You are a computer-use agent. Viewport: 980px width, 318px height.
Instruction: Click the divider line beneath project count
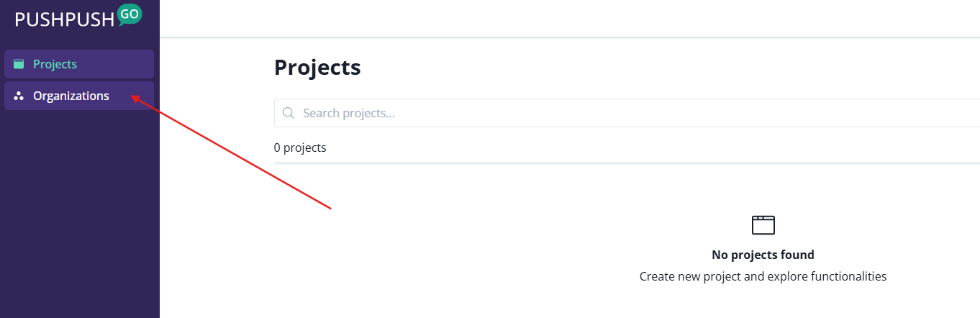coord(626,163)
